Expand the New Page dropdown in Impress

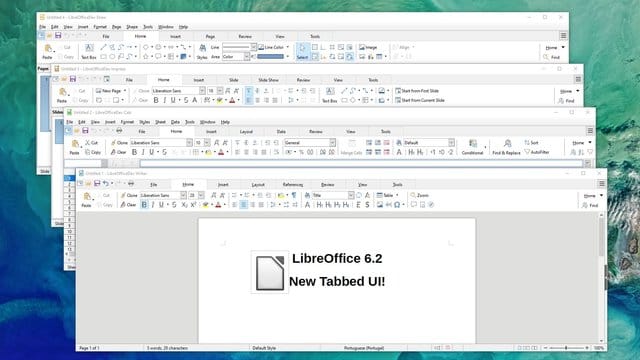point(125,91)
